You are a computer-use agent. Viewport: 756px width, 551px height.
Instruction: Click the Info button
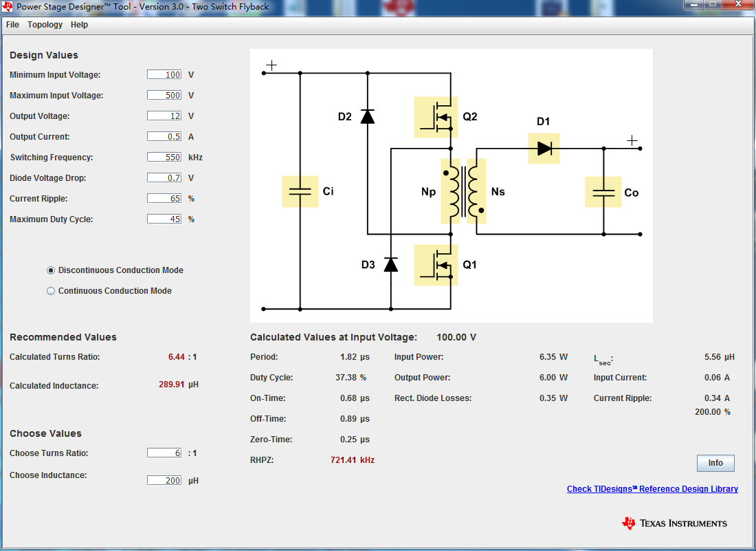(x=715, y=463)
